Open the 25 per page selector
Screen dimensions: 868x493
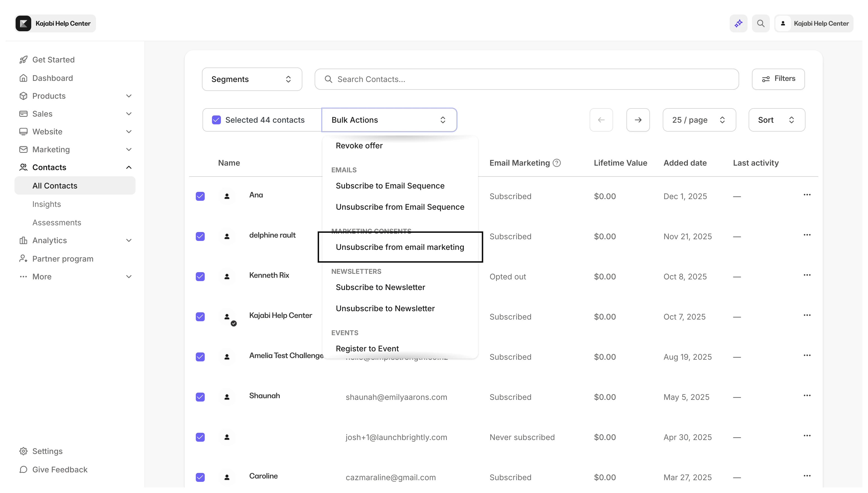(699, 120)
